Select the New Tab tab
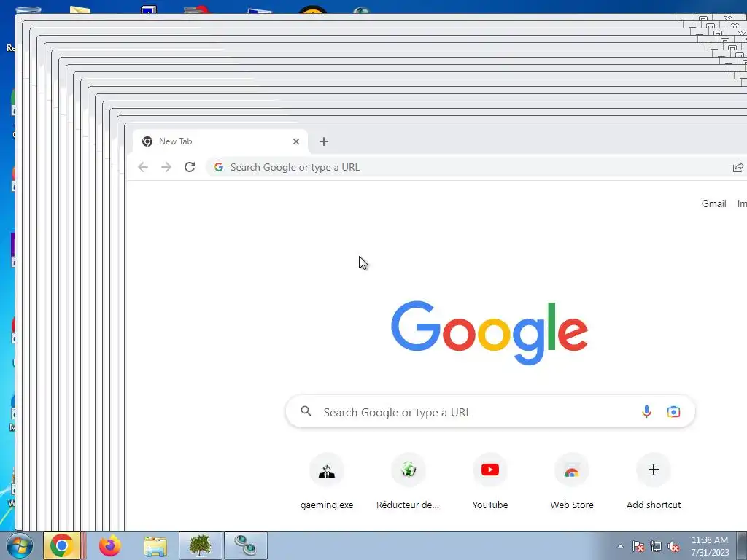Screen dimensions: 747x560 tap(219, 141)
